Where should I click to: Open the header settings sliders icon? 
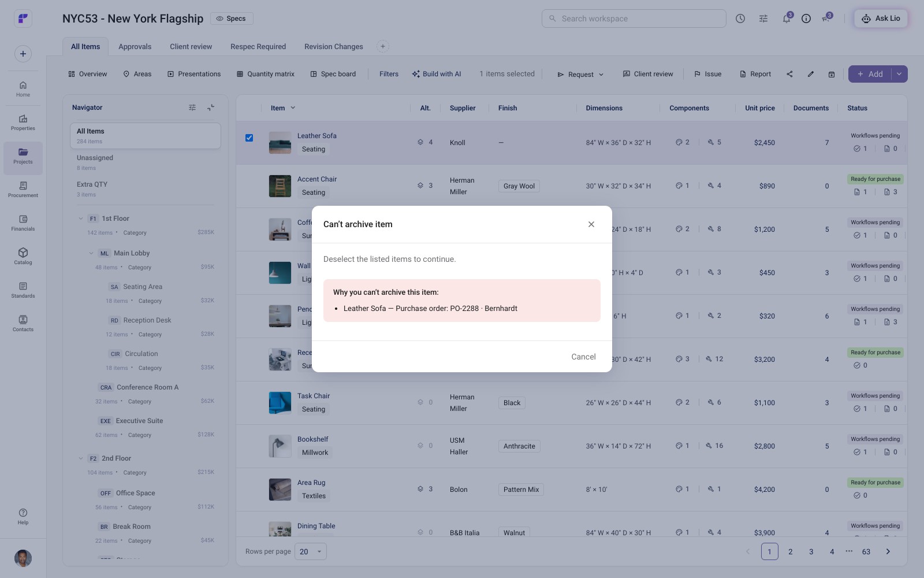(x=763, y=18)
